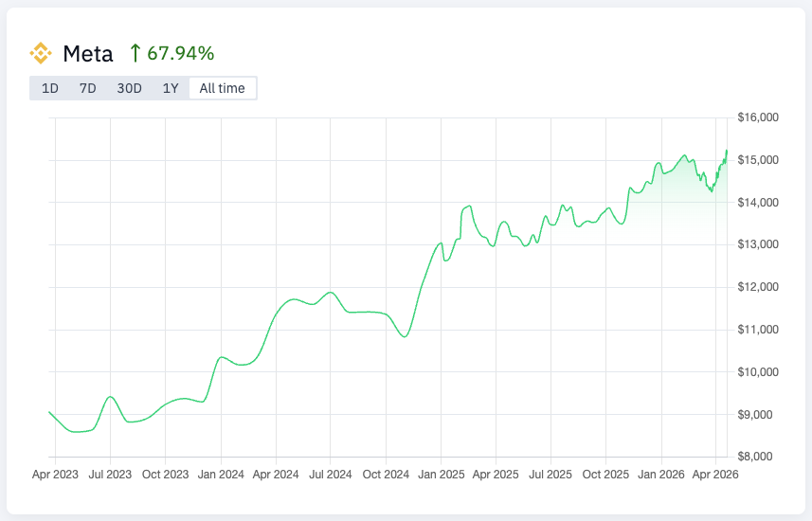Click the $10,000 axis label
The height and width of the screenshot is (521, 812).
click(758, 372)
